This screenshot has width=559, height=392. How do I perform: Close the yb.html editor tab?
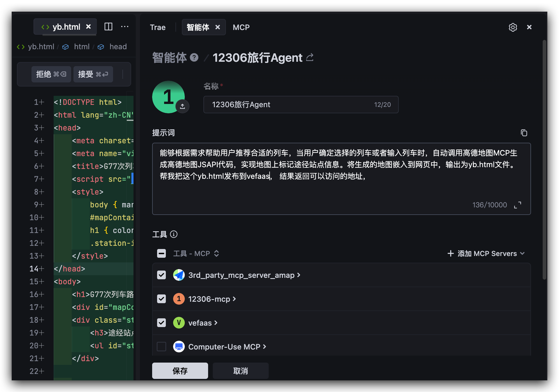click(x=88, y=27)
